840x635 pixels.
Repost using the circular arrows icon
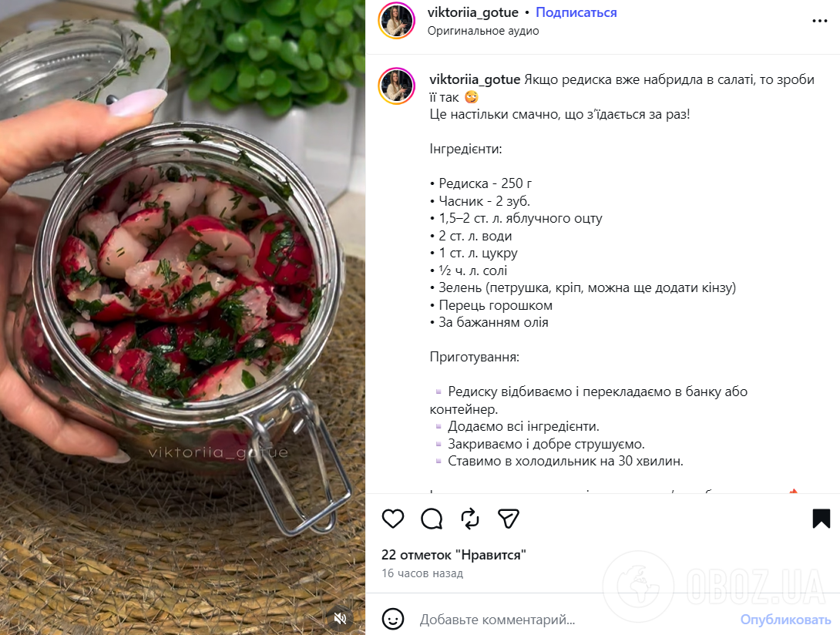pyautogui.click(x=470, y=518)
